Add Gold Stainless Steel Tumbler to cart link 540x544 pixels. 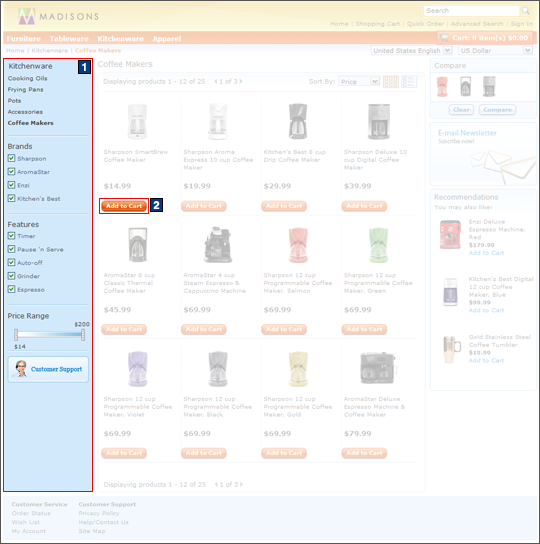(486, 360)
